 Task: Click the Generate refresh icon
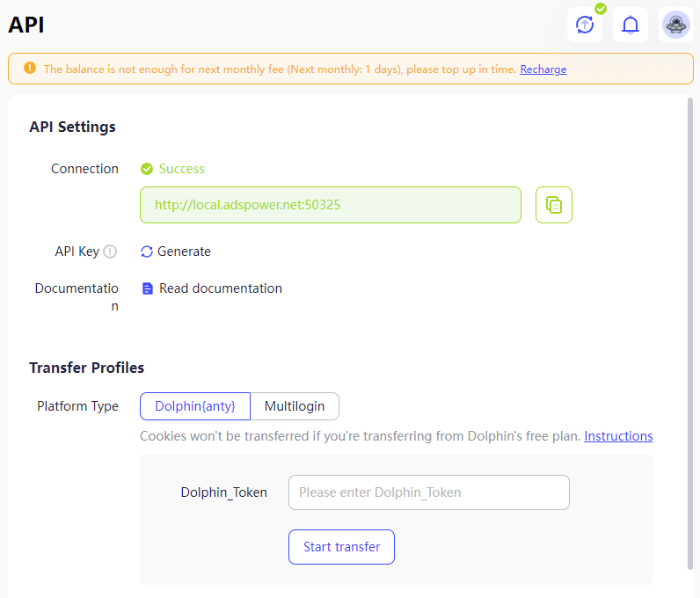(x=147, y=252)
